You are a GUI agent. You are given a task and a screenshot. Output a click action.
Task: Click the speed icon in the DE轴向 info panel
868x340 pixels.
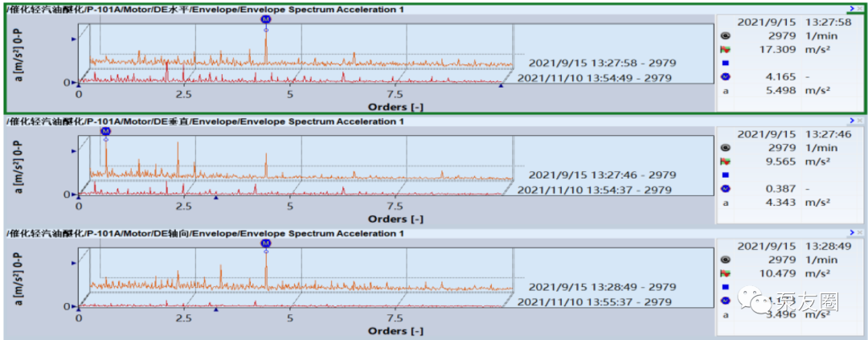point(726,260)
